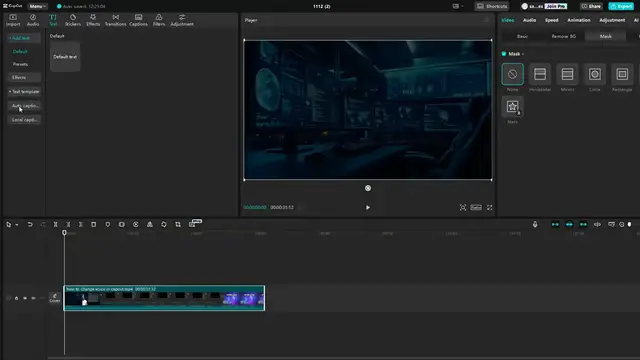Toggle main track magnet

[555, 224]
